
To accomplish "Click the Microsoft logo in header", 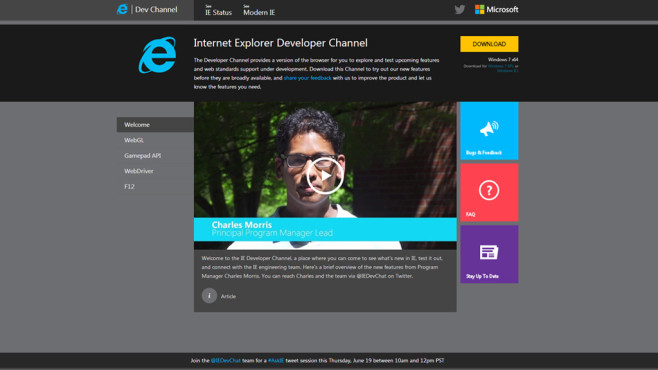I will point(496,9).
